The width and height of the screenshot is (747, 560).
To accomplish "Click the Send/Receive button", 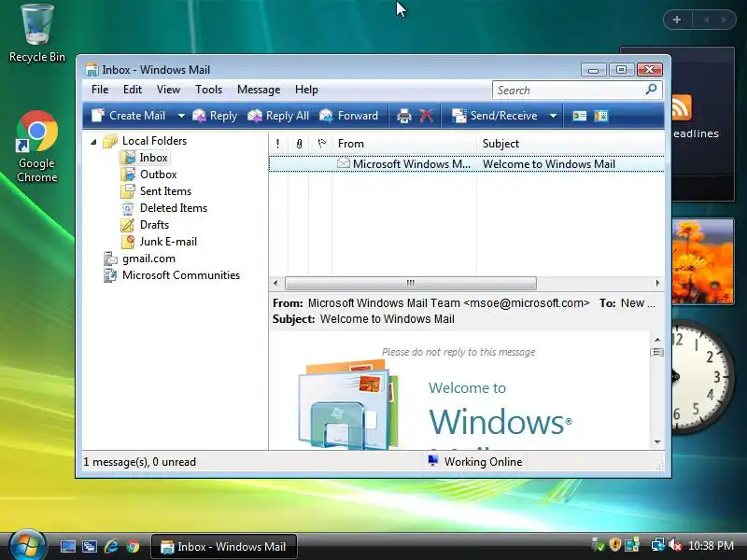I will [495, 116].
